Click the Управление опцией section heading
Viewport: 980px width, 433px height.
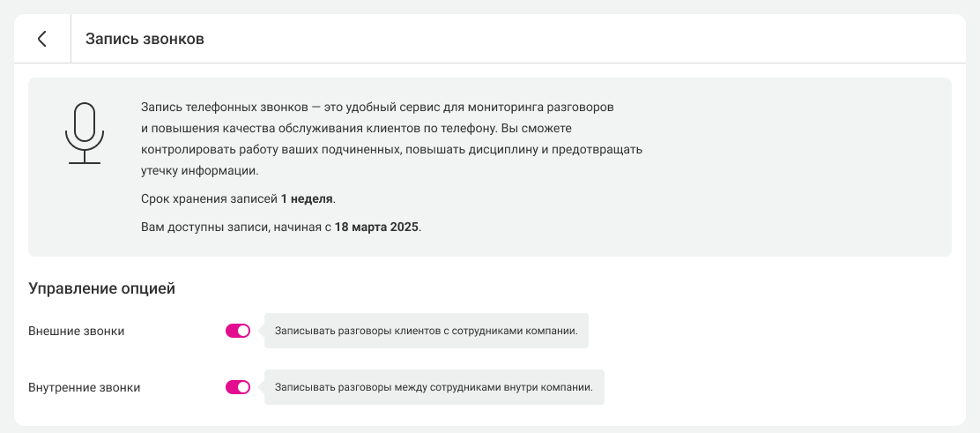(x=102, y=288)
